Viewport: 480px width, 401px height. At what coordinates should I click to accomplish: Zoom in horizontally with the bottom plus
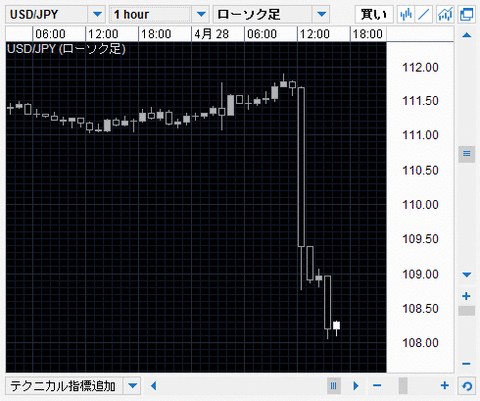pyautogui.click(x=444, y=386)
